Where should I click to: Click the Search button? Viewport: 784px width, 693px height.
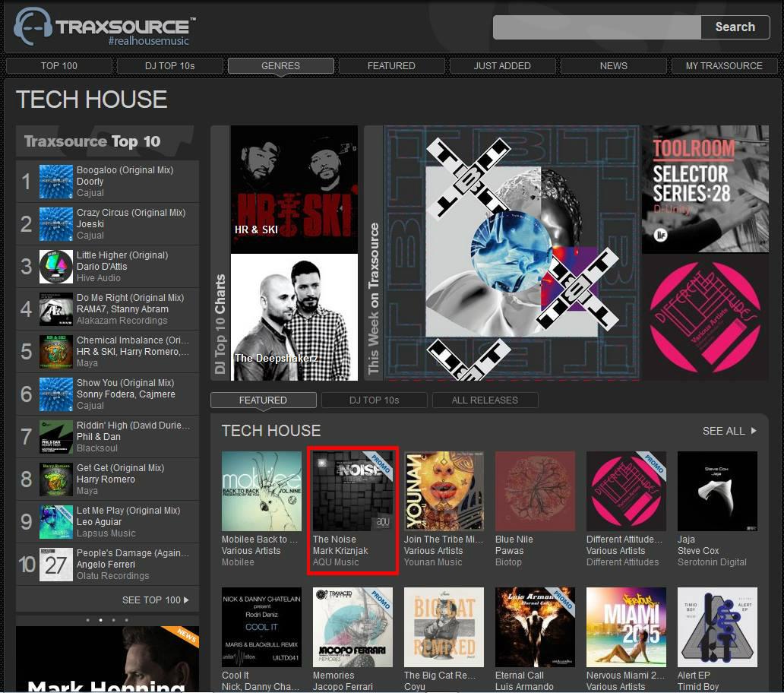pos(734,27)
